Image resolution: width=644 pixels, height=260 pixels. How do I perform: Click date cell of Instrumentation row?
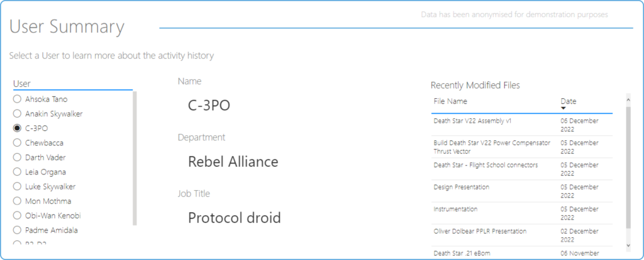(x=579, y=213)
